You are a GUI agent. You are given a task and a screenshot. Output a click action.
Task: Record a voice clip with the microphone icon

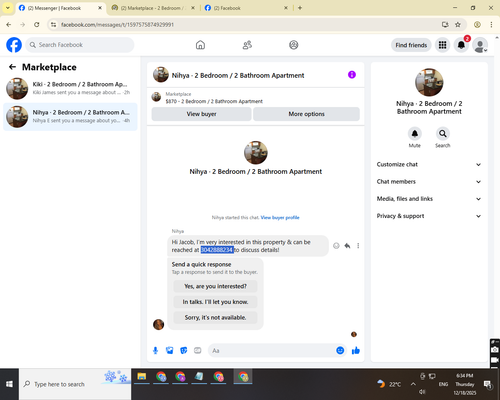point(155,350)
